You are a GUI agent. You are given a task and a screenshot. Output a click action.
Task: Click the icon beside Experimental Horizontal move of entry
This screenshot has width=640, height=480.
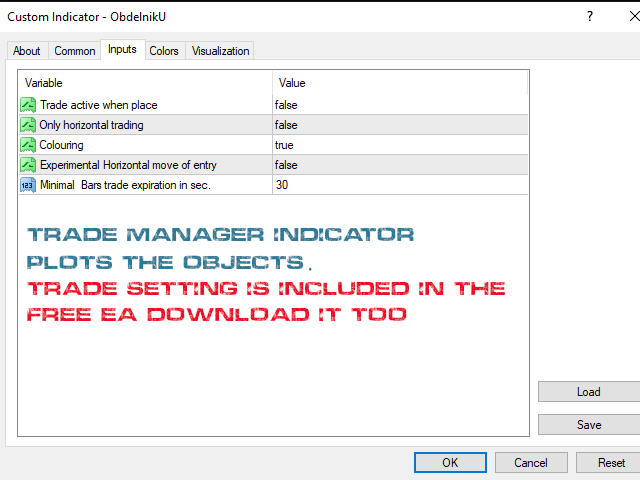coord(28,165)
